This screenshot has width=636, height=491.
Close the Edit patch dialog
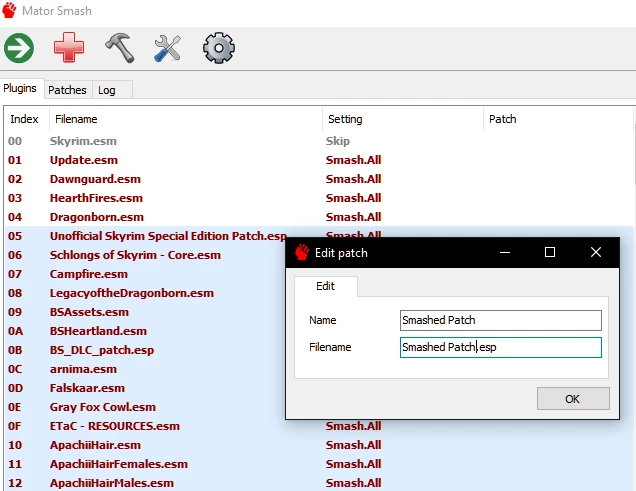click(x=596, y=253)
